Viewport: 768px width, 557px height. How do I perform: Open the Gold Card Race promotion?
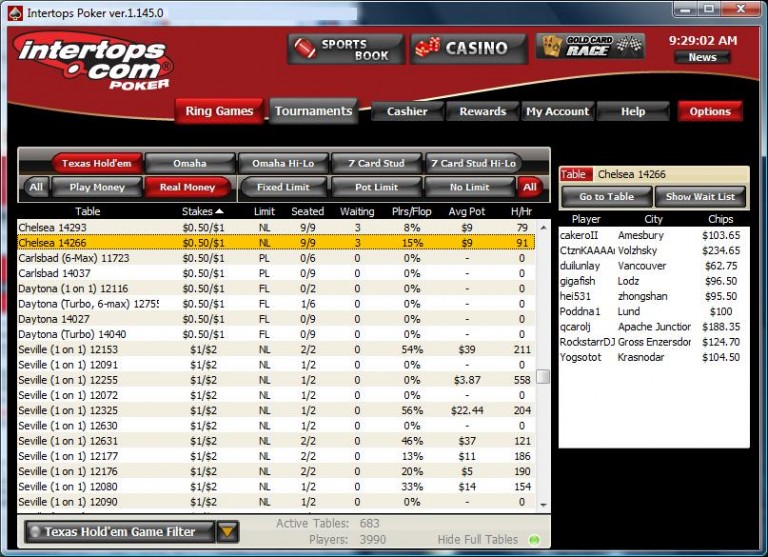pyautogui.click(x=590, y=46)
